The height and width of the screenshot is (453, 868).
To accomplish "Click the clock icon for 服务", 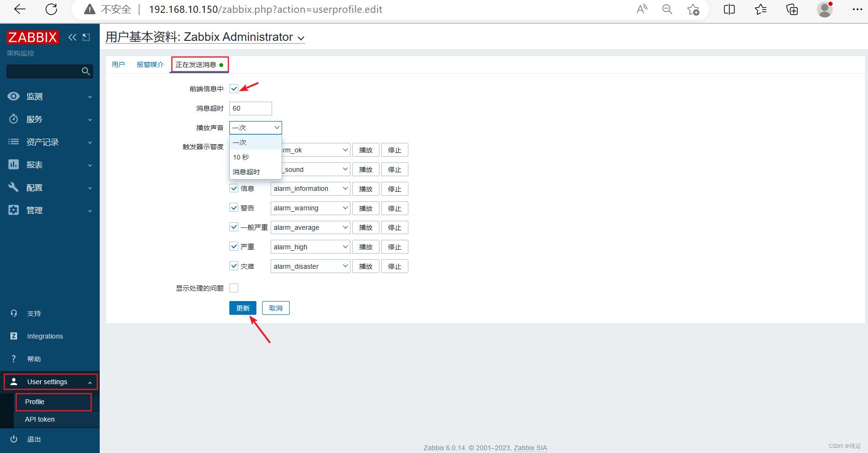I will 14,119.
